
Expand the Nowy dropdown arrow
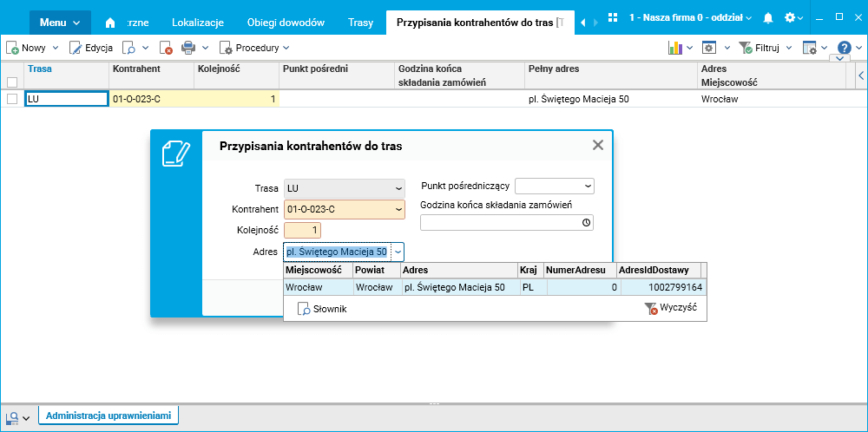[x=56, y=48]
